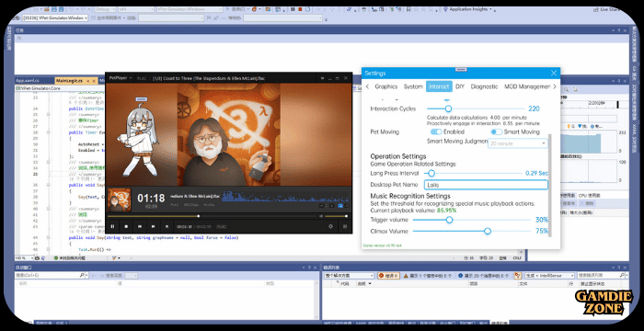The width and height of the screenshot is (644, 331).
Task: Pause playback in PotPlayer
Action: tap(112, 226)
